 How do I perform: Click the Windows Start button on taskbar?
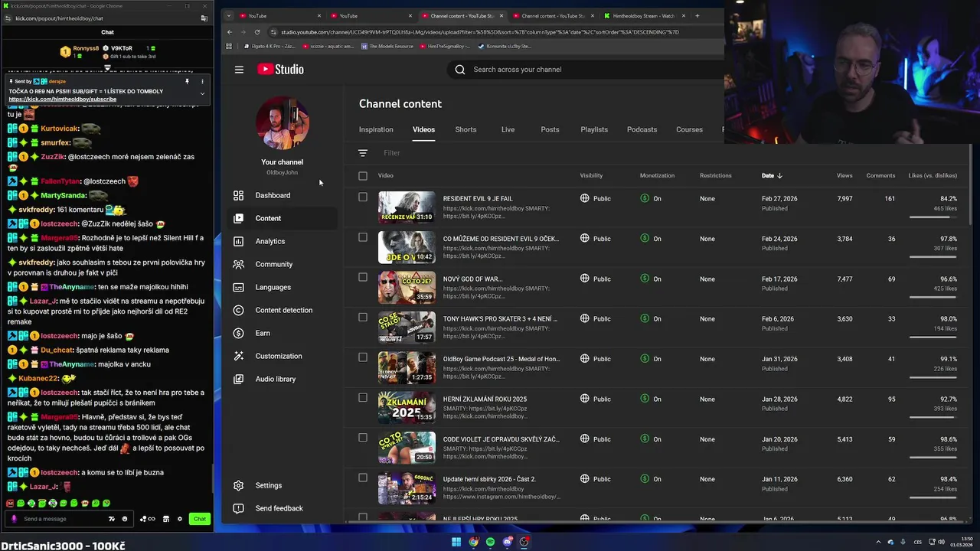click(456, 542)
